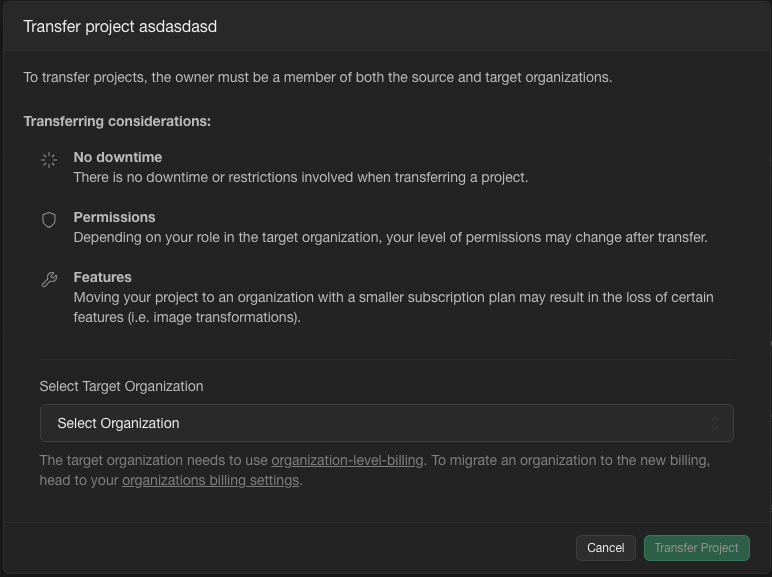
Task: Click the role-based permissions change description
Action: (x=390, y=237)
